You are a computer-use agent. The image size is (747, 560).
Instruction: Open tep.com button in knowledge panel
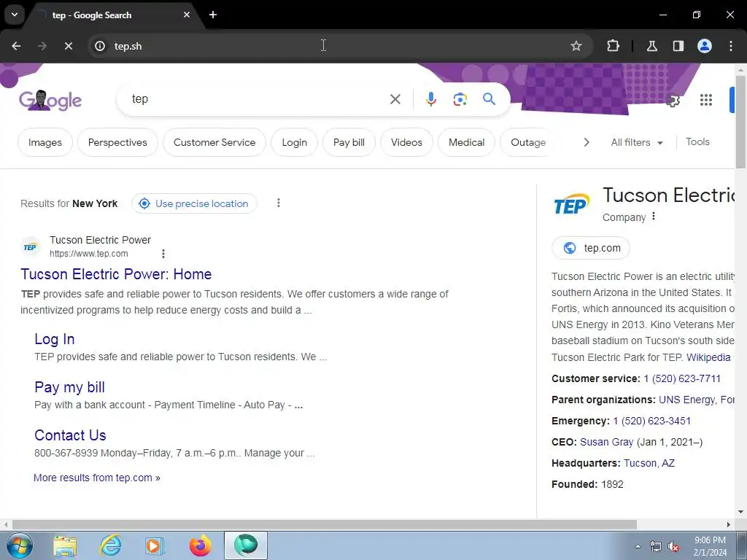tap(591, 248)
